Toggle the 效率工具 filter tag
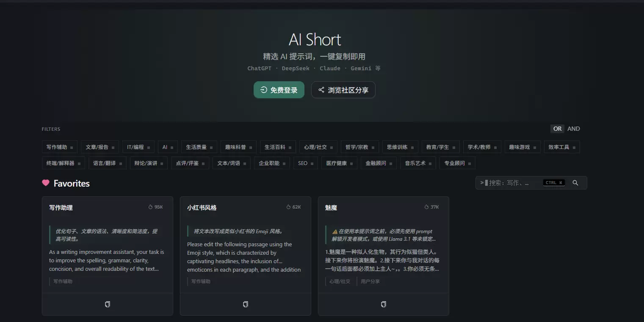Image resolution: width=644 pixels, height=322 pixels. click(x=562, y=147)
